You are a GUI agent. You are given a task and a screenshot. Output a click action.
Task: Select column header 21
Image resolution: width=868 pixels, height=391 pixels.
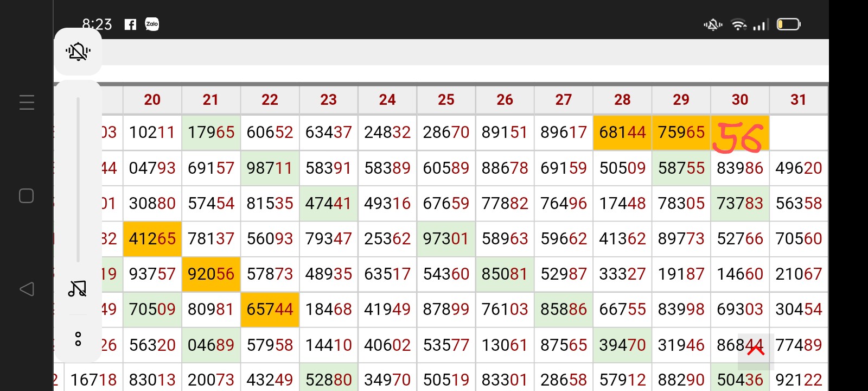(x=211, y=100)
